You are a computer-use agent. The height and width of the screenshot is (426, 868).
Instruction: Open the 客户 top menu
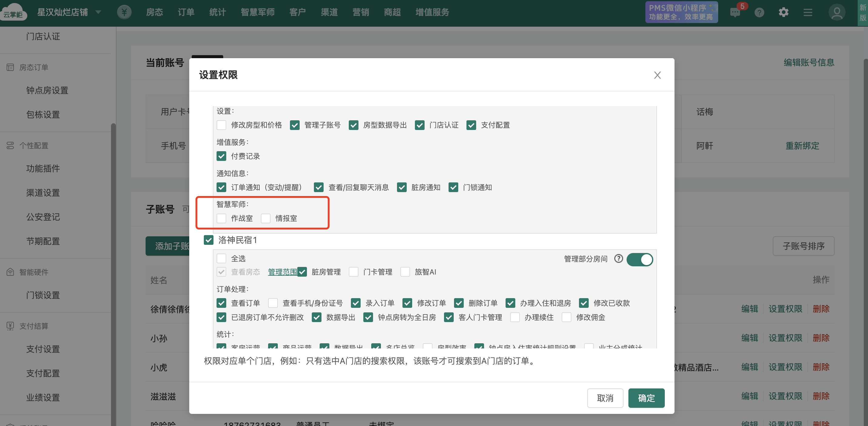coord(297,12)
